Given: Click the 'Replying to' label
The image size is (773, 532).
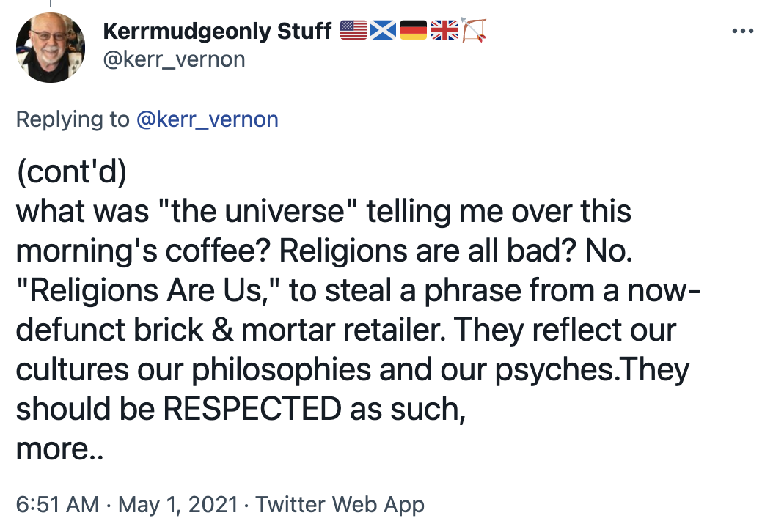Looking at the screenshot, I should click(x=73, y=119).
